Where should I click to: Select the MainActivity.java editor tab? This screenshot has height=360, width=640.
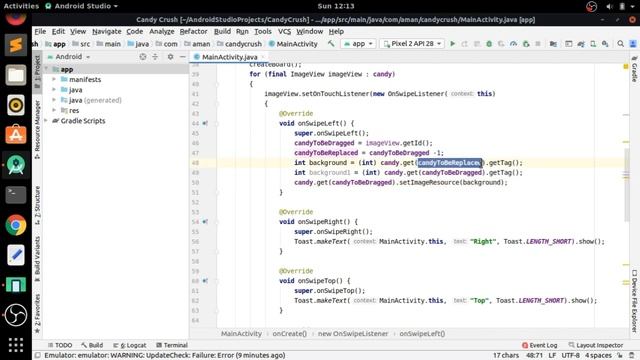pyautogui.click(x=229, y=57)
